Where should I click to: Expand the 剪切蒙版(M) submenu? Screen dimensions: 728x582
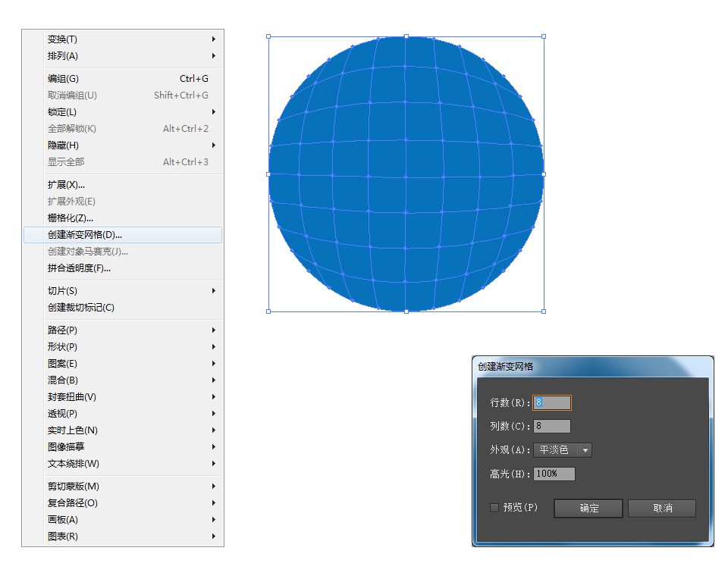click(x=73, y=487)
